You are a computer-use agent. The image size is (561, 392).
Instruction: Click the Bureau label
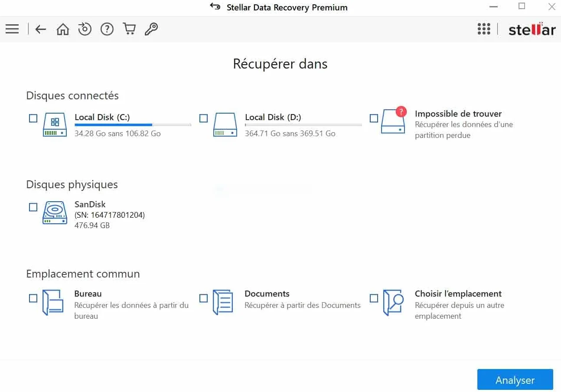pyautogui.click(x=88, y=294)
